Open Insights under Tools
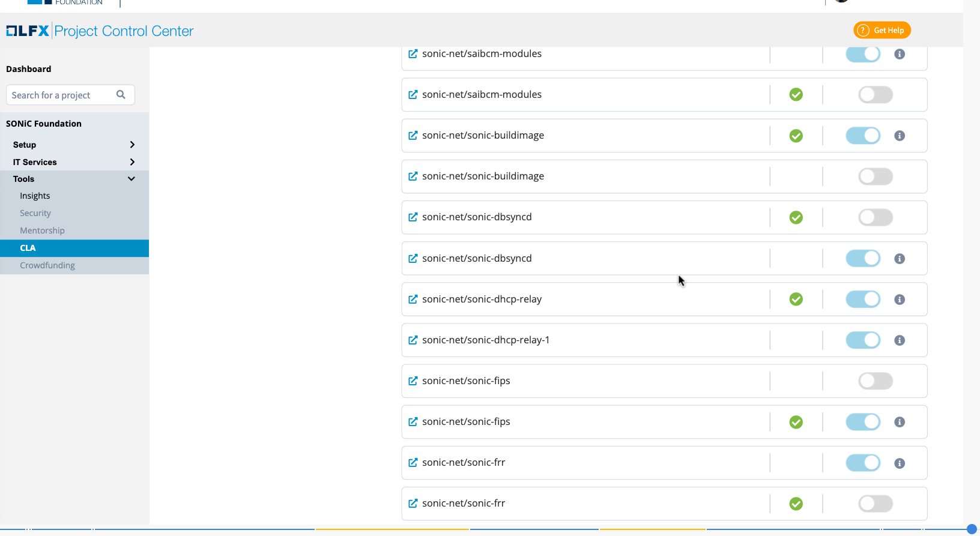The image size is (980, 536). (x=35, y=196)
